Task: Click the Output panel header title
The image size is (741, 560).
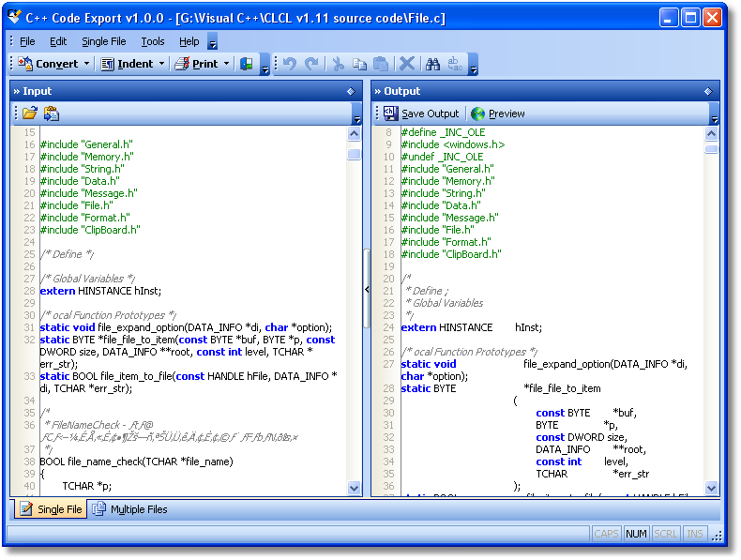Action: 401,91
